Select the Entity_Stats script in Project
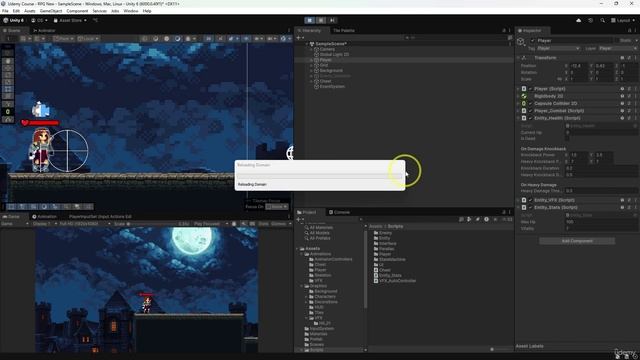The width and height of the screenshot is (640, 360). (387, 276)
